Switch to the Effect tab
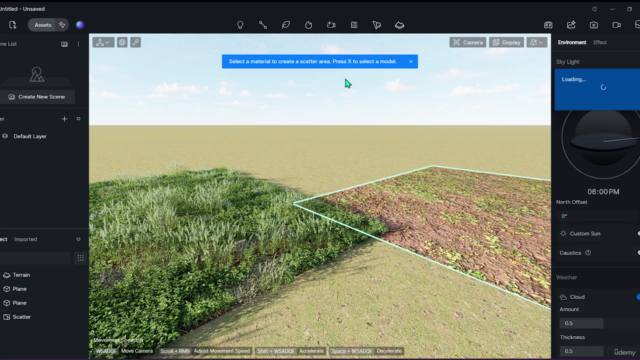The width and height of the screenshot is (640, 360). point(600,42)
